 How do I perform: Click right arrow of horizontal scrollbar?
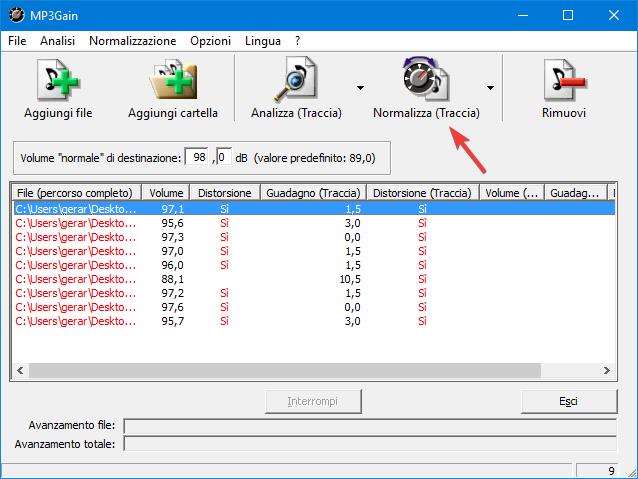[607, 370]
